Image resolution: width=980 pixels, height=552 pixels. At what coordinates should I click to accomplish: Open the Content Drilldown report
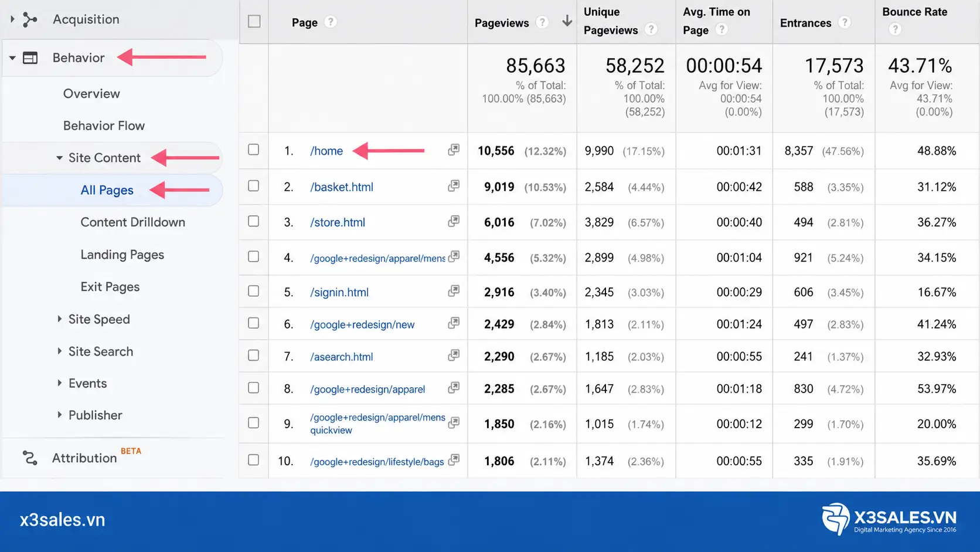tap(133, 222)
